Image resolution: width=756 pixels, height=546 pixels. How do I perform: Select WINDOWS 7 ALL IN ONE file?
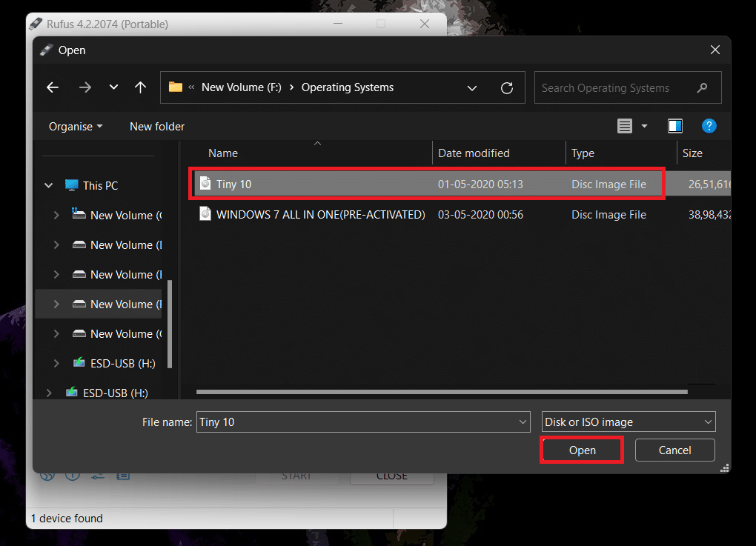click(460, 214)
